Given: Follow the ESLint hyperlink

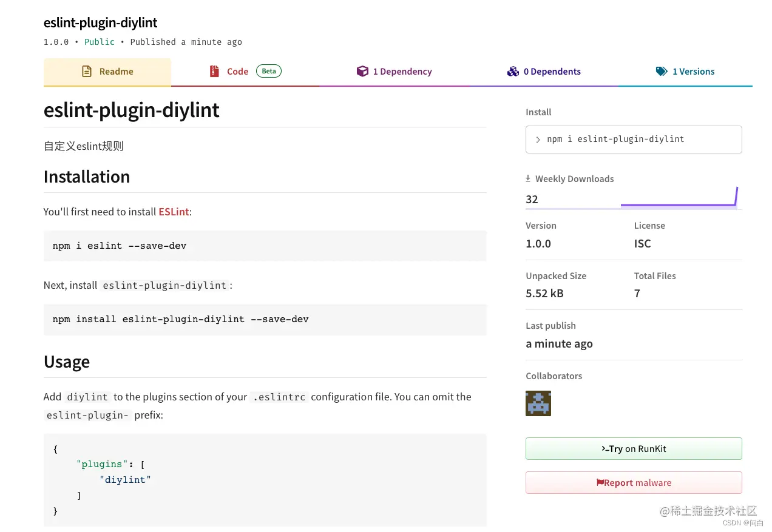Looking at the screenshot, I should [174, 212].
